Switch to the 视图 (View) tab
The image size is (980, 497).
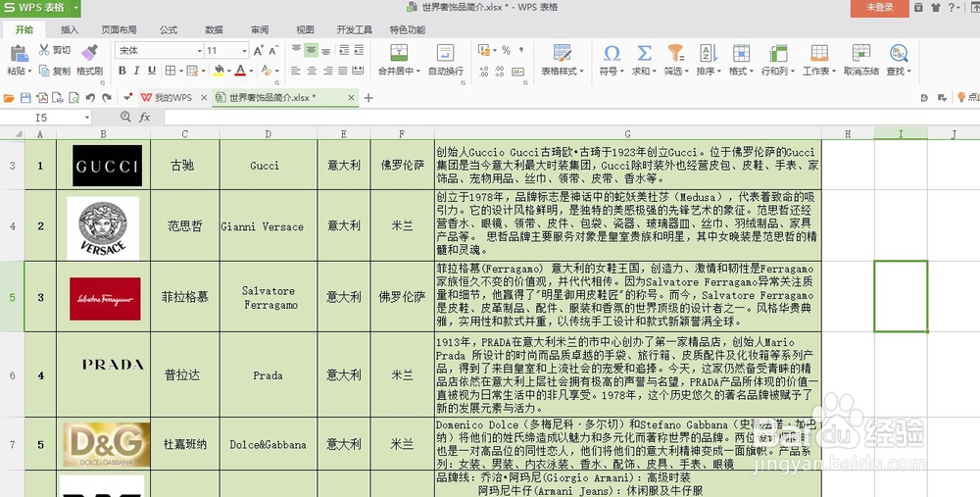(x=305, y=29)
